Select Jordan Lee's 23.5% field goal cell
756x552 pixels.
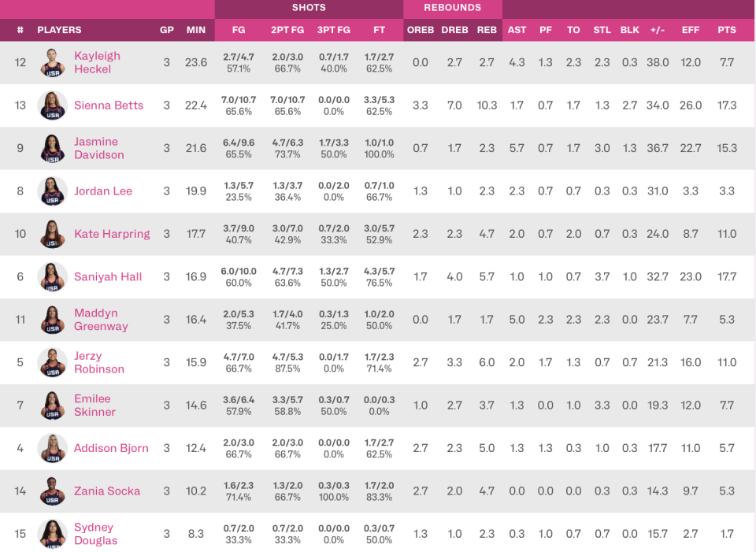[x=239, y=191]
